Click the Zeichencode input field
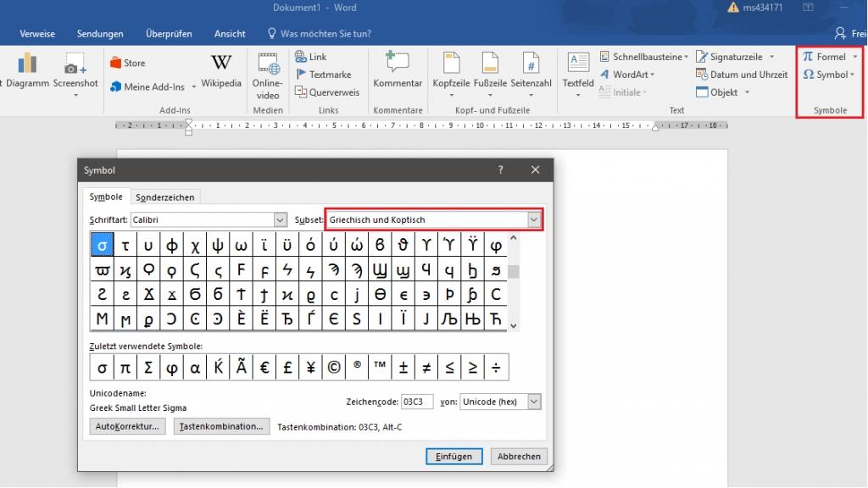This screenshot has height=488, width=868. [416, 402]
